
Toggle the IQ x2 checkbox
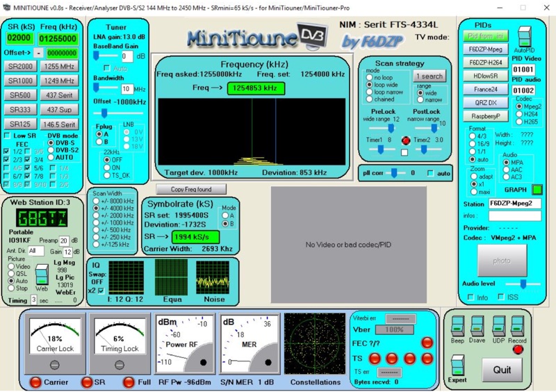[101, 291]
